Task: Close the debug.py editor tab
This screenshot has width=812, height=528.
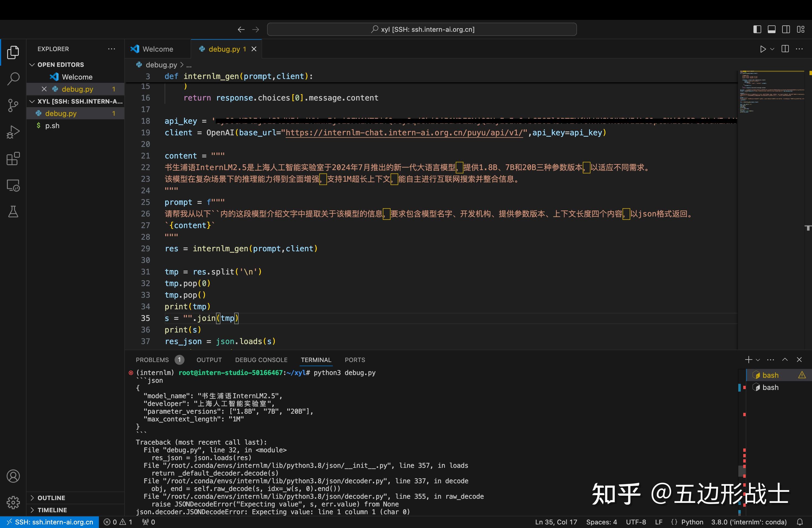Action: coord(254,49)
